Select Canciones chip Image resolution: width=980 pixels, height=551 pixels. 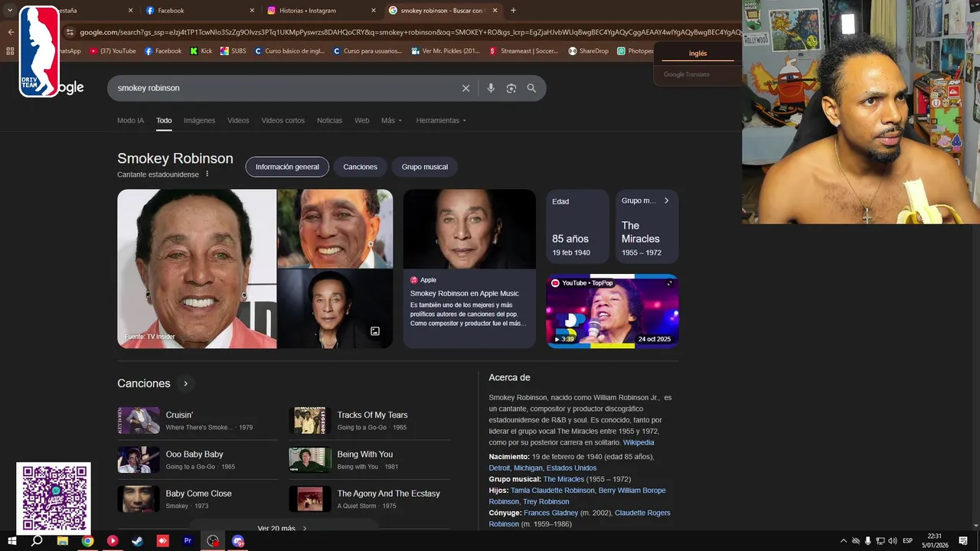(x=360, y=167)
